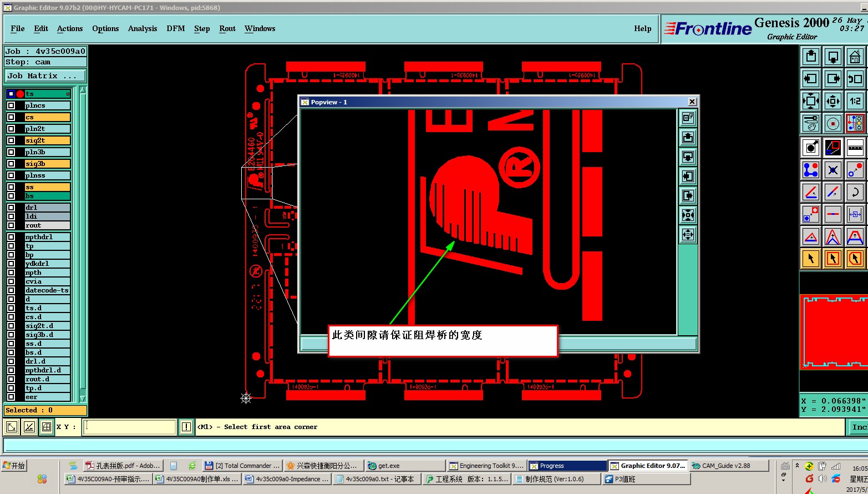Toggle the sig3b layer checkbox
868x494 pixels.
click(x=11, y=164)
